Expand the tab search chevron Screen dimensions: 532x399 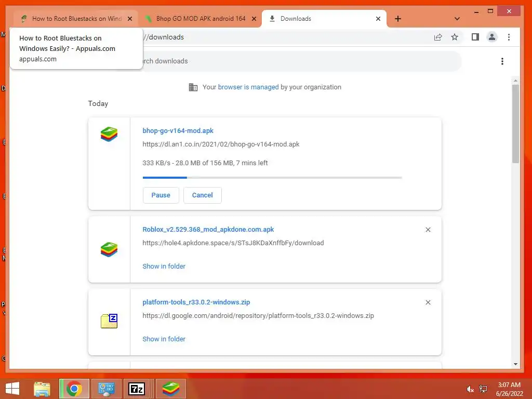(457, 19)
